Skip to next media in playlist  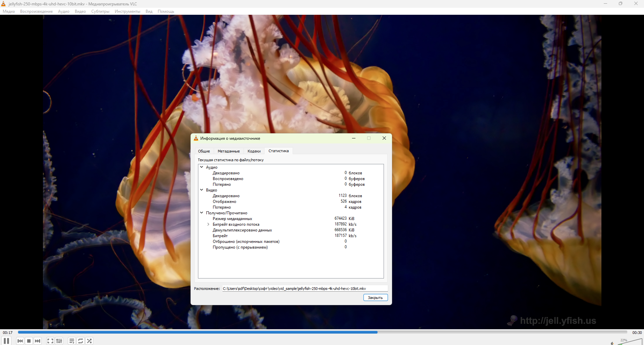click(38, 341)
